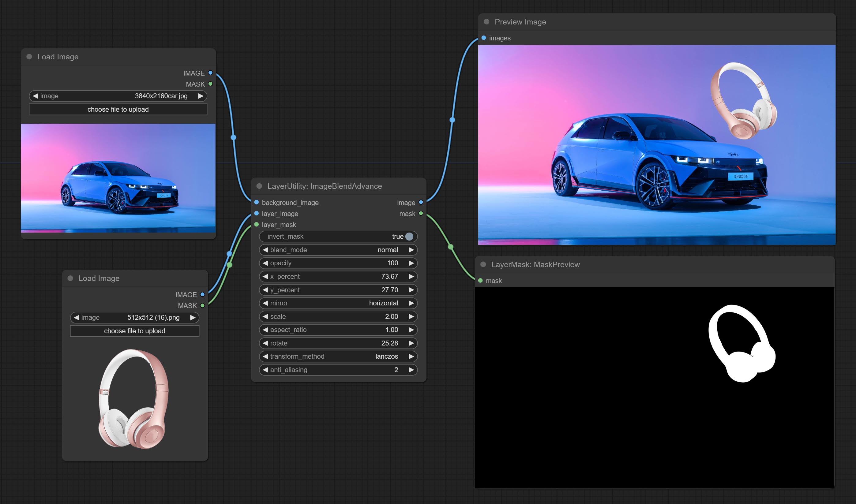Open the transform_method lanczos dropdown
This screenshot has width=856, height=504.
coord(338,356)
